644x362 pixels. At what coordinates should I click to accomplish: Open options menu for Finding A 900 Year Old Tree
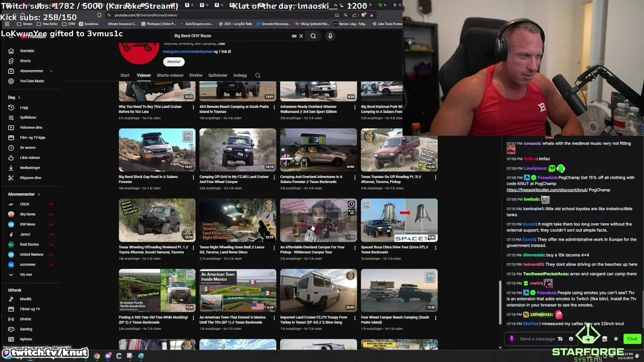coord(193,318)
